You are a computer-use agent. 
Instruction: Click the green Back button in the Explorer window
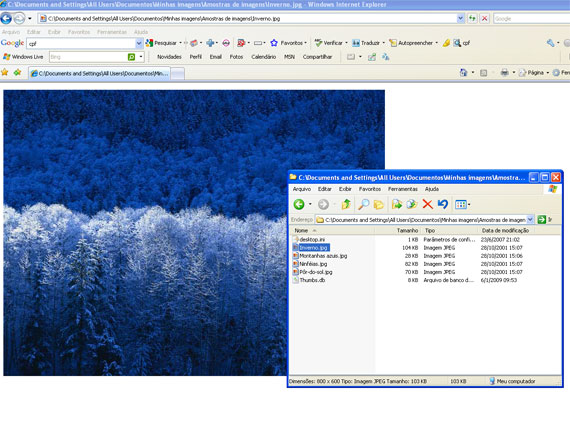299,204
